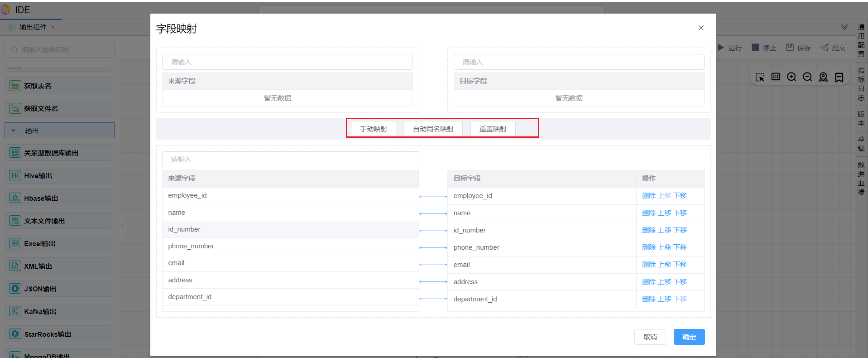Select the marquee selection tool icon
This screenshot has width=868, height=358.
coord(760,77)
